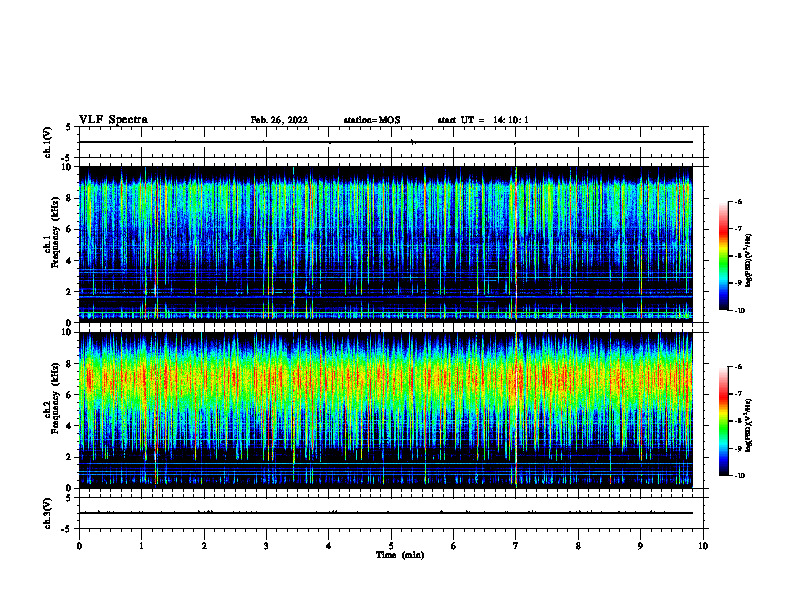Click the time axis tick label "2"
Image resolution: width=792 pixels, height=612 pixels.
[204, 546]
